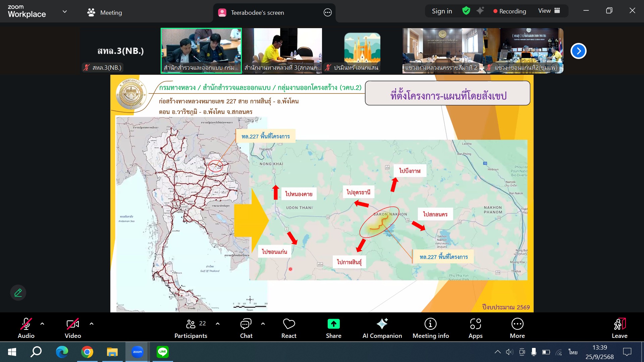This screenshot has height=362, width=644.
Task: Open the Apps panel
Action: (475, 328)
